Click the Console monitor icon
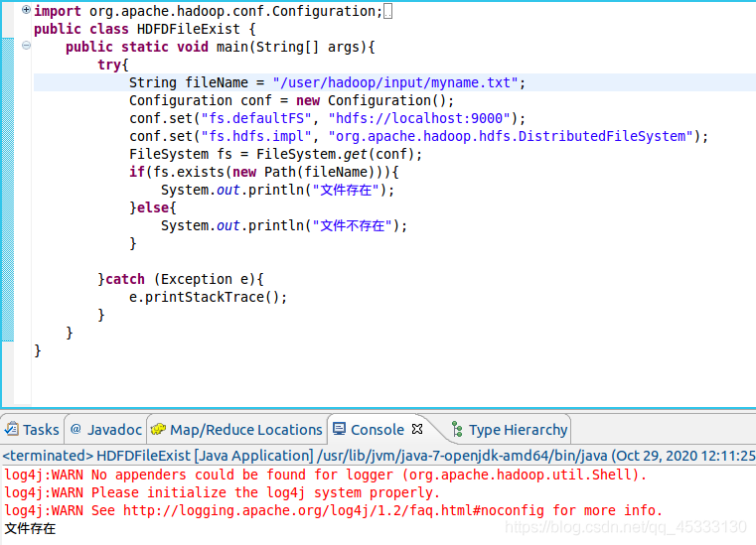Screen dimensions: 756x545 coord(340,429)
